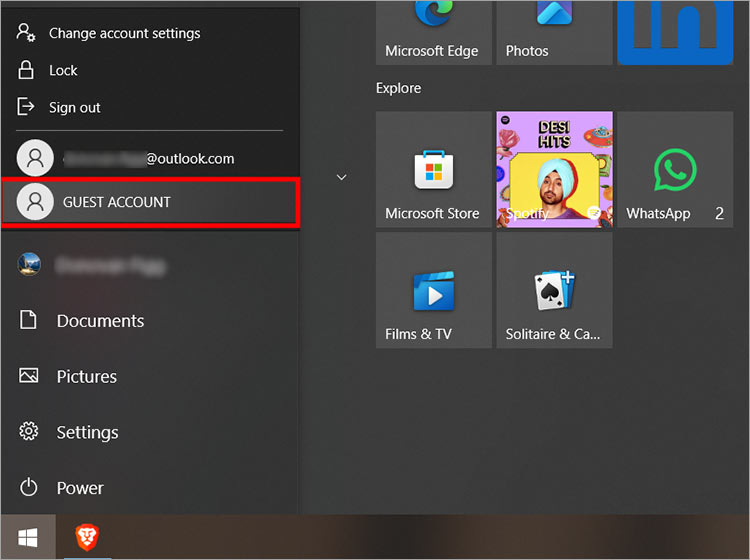Click the current user profile picture

[x=29, y=264]
